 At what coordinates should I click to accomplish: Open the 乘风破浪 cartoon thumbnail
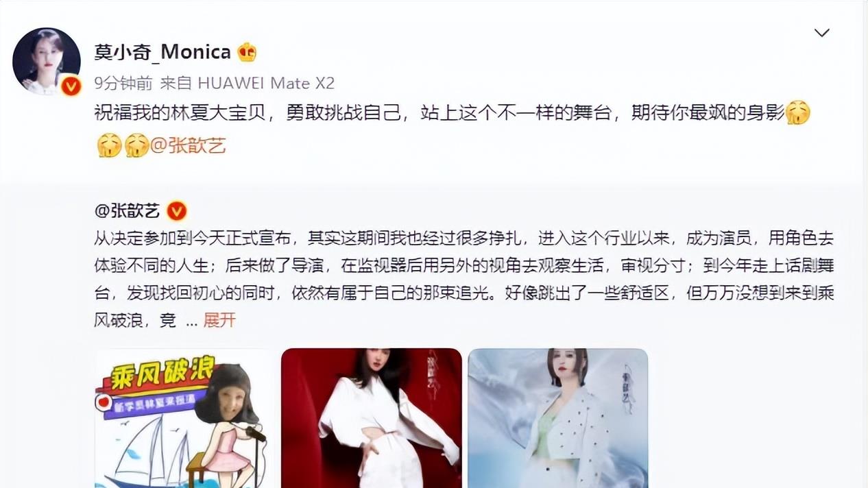point(184,418)
